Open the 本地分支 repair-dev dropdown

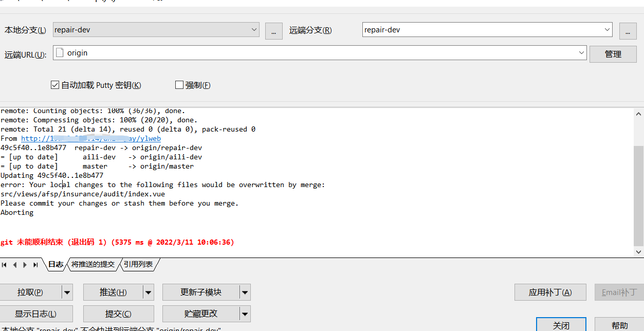254,30
